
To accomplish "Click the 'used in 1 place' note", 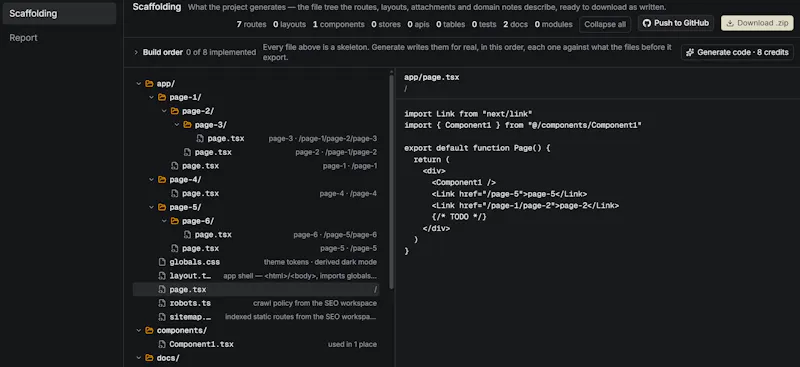I will pyautogui.click(x=353, y=345).
